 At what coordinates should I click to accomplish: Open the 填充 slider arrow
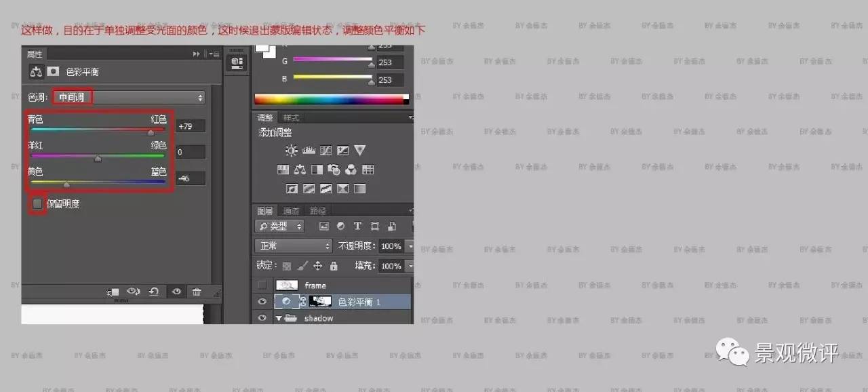click(409, 266)
